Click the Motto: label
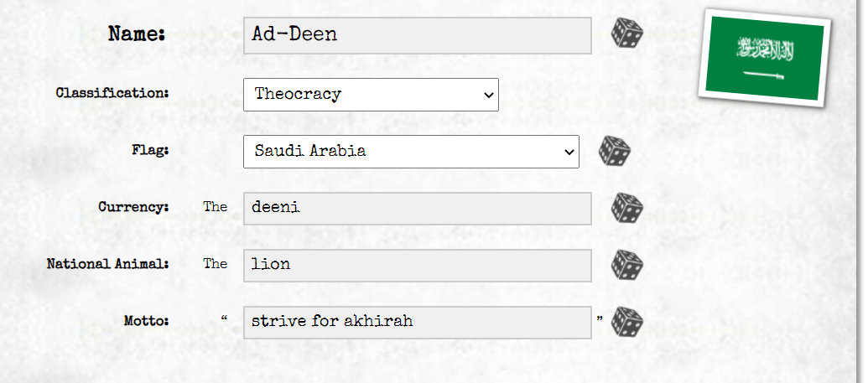 pyautogui.click(x=146, y=321)
